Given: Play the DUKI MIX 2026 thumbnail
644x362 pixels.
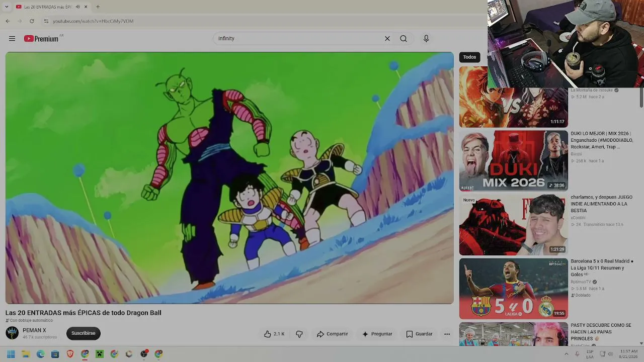Looking at the screenshot, I should (513, 161).
